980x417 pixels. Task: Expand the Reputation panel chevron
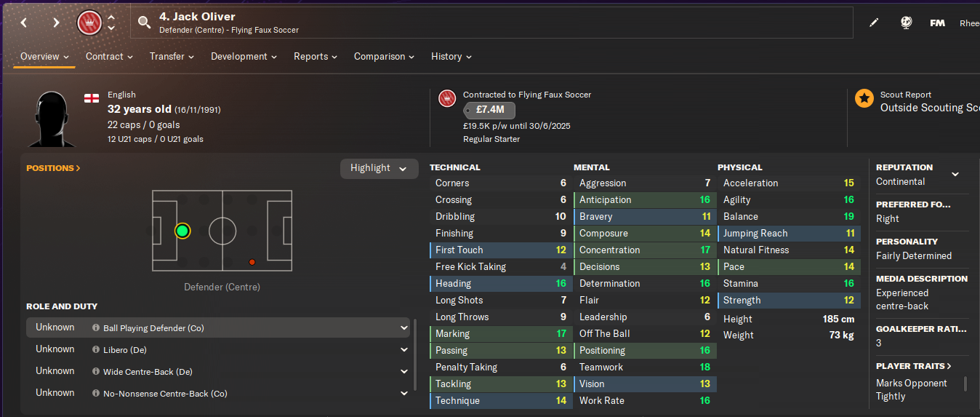pos(955,175)
